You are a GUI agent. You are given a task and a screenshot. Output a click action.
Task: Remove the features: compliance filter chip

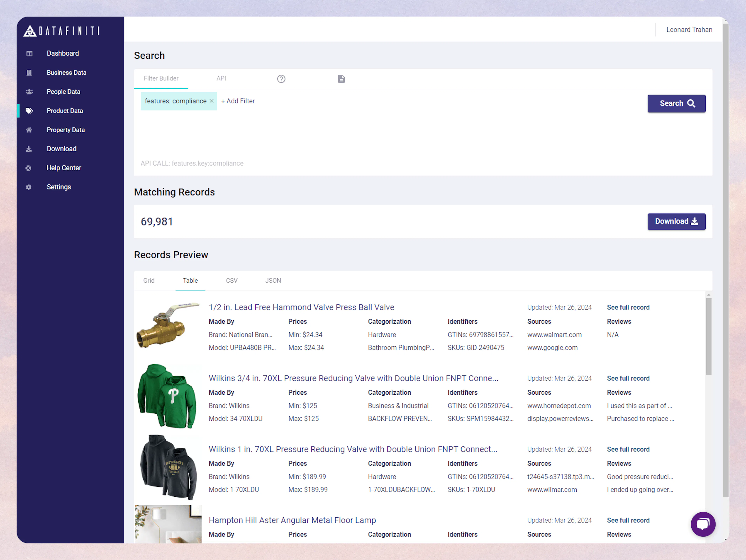pos(211,101)
